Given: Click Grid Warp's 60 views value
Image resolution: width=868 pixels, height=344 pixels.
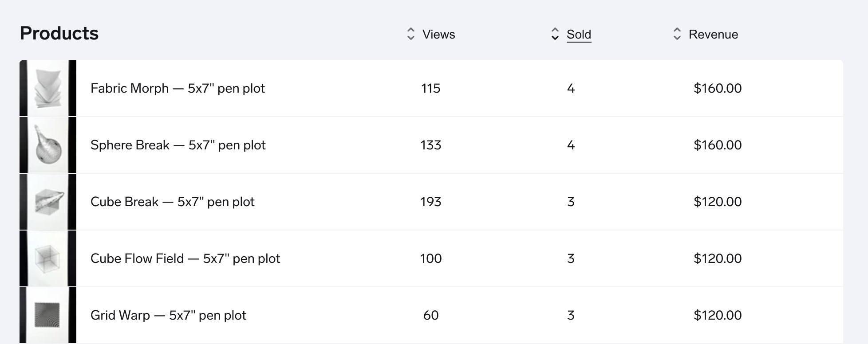Looking at the screenshot, I should (x=431, y=315).
